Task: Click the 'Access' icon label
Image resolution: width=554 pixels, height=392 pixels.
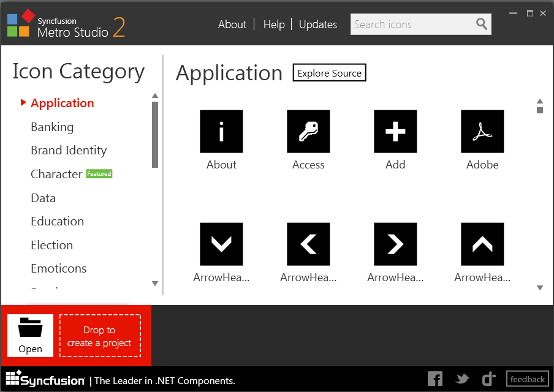Action: point(308,165)
